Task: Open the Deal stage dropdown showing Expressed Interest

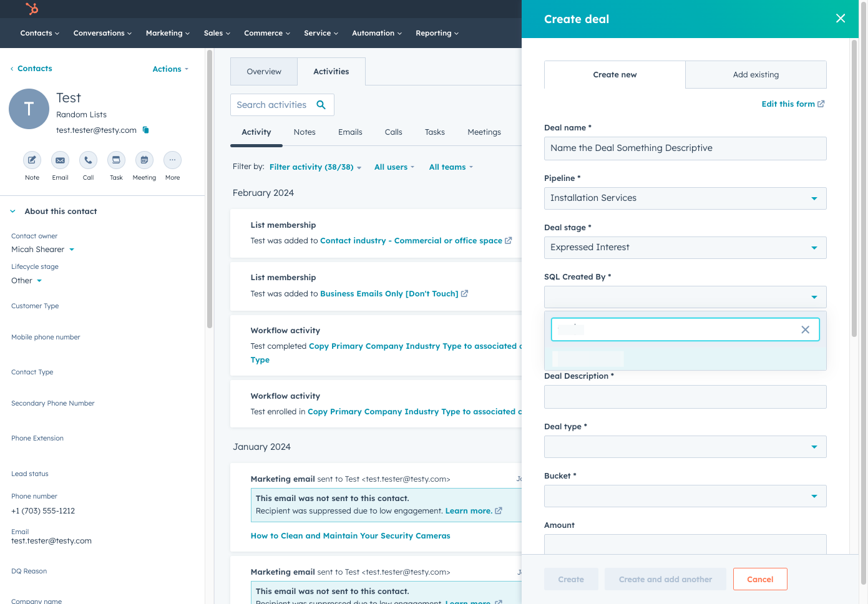Action: point(685,248)
